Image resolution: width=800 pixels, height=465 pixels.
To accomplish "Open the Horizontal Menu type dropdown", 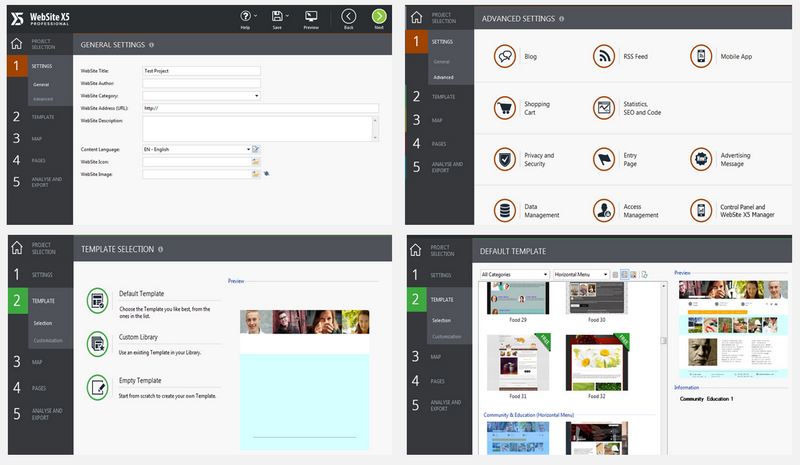I will coord(581,275).
